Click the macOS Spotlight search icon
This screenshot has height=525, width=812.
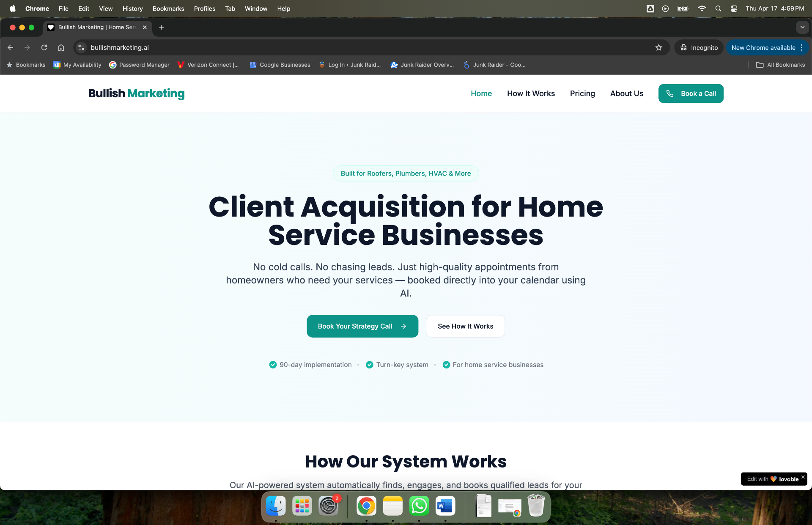point(718,8)
